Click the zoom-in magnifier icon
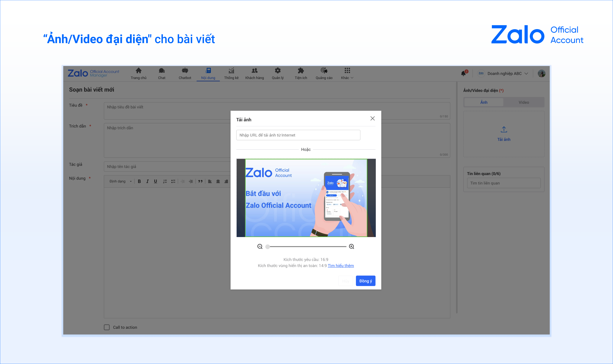Image resolution: width=613 pixels, height=364 pixels. [x=351, y=246]
